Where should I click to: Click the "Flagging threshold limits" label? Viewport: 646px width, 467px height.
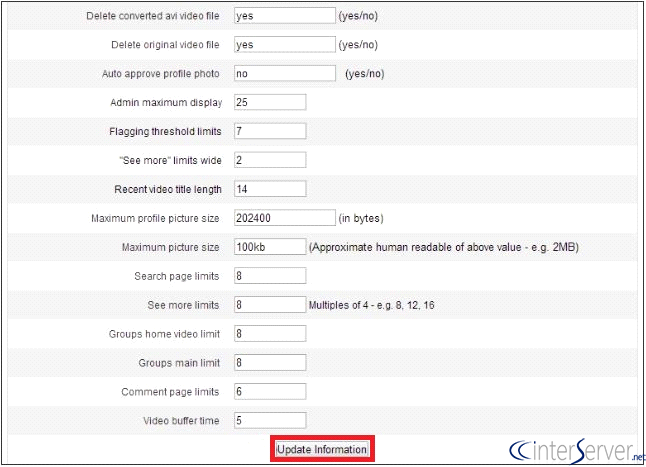[165, 132]
